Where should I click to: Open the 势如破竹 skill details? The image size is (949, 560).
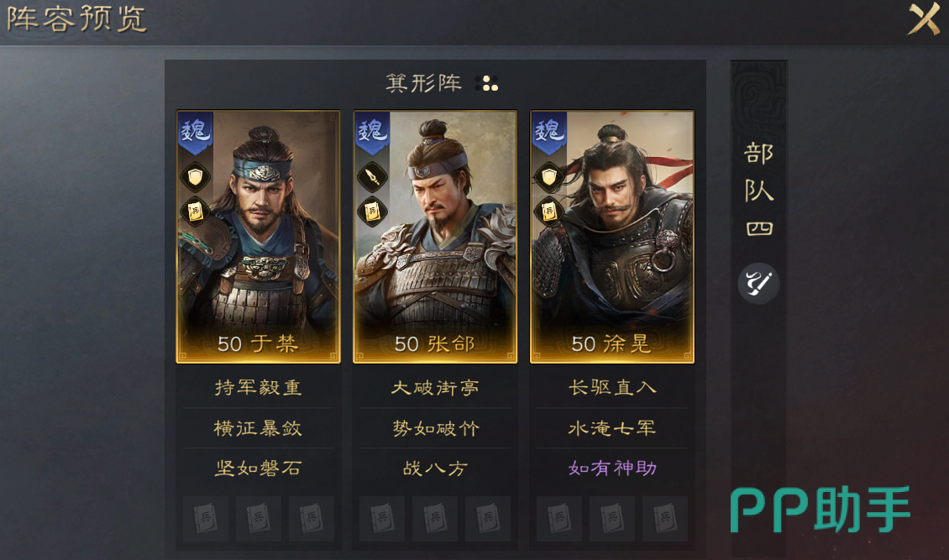[x=434, y=428]
